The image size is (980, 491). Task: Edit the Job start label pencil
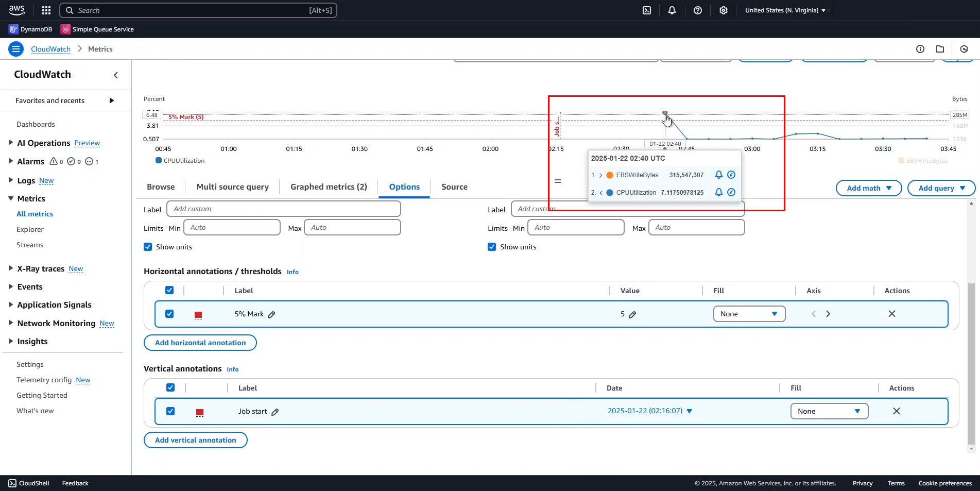tap(275, 412)
